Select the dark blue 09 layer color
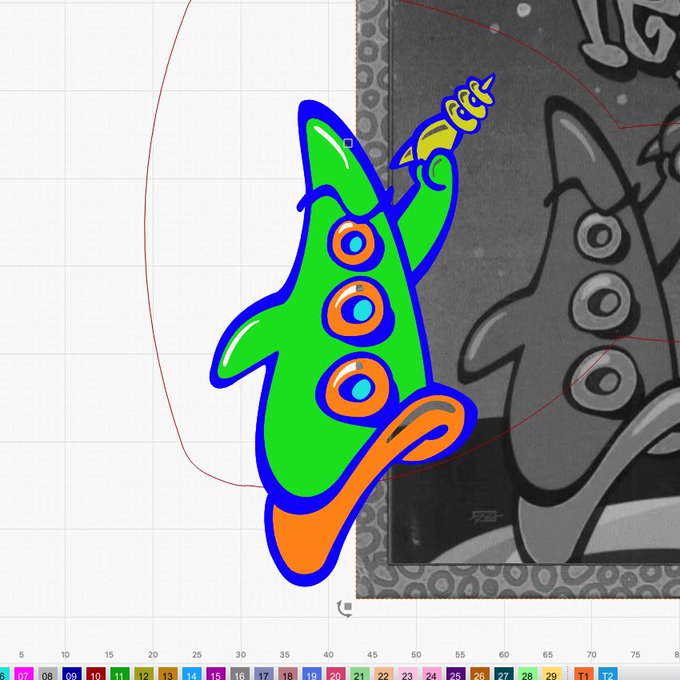The height and width of the screenshot is (680, 680). pos(72,674)
